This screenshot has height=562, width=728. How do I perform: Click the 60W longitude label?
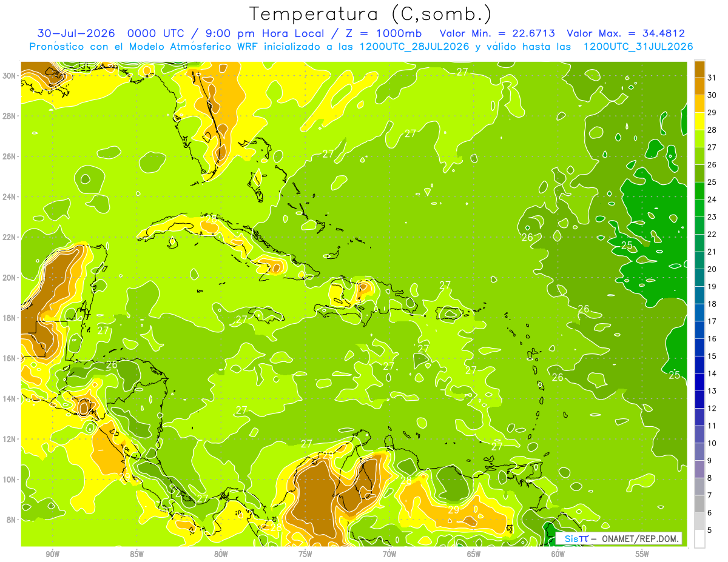coord(558,554)
